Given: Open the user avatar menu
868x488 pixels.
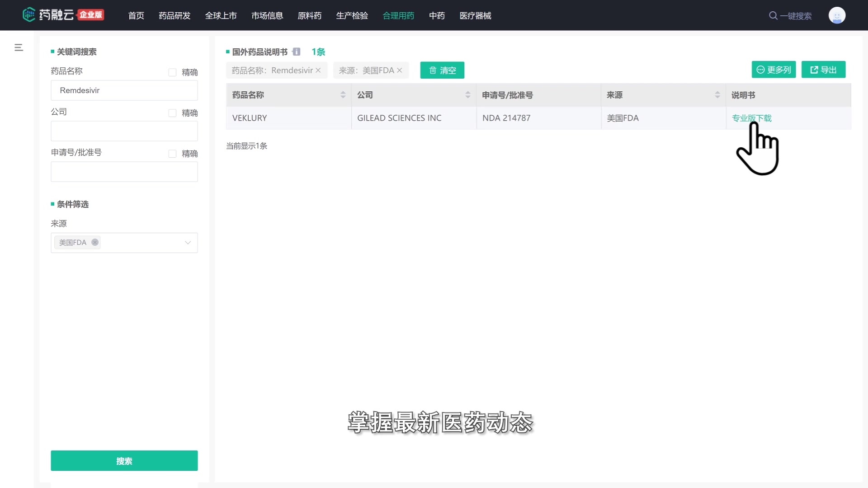Looking at the screenshot, I should (x=837, y=15).
